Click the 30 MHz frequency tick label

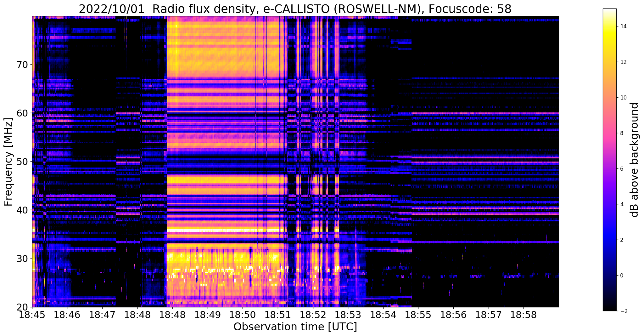click(x=22, y=259)
